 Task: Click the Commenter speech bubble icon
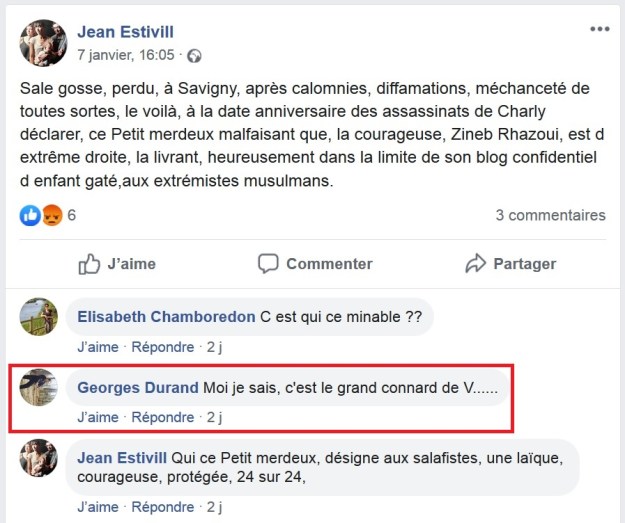(268, 264)
